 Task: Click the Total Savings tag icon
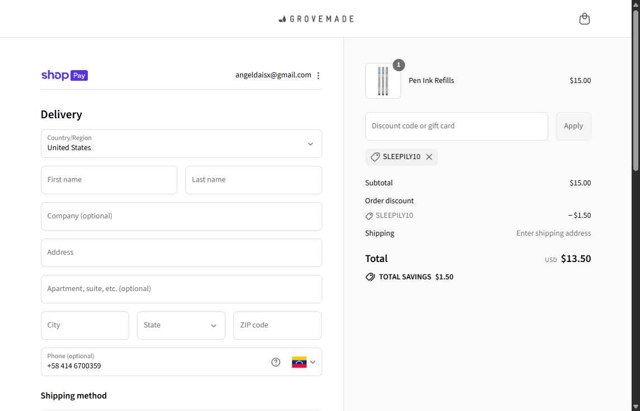pyautogui.click(x=370, y=277)
